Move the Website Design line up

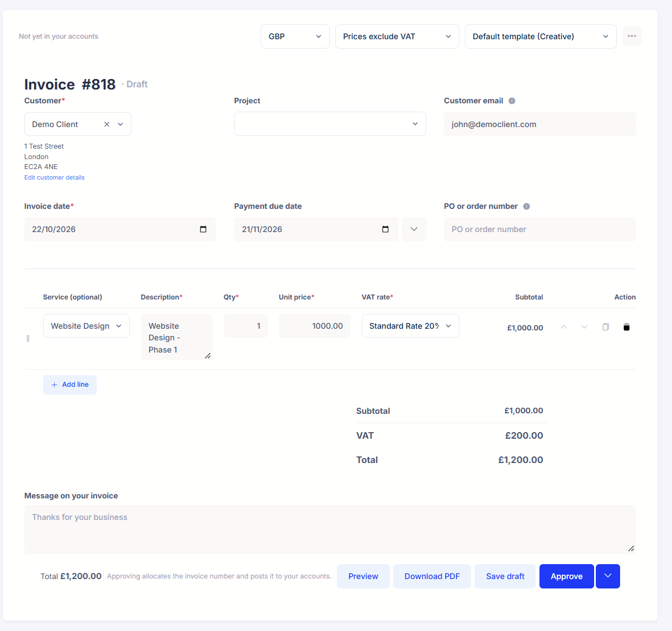tap(564, 327)
